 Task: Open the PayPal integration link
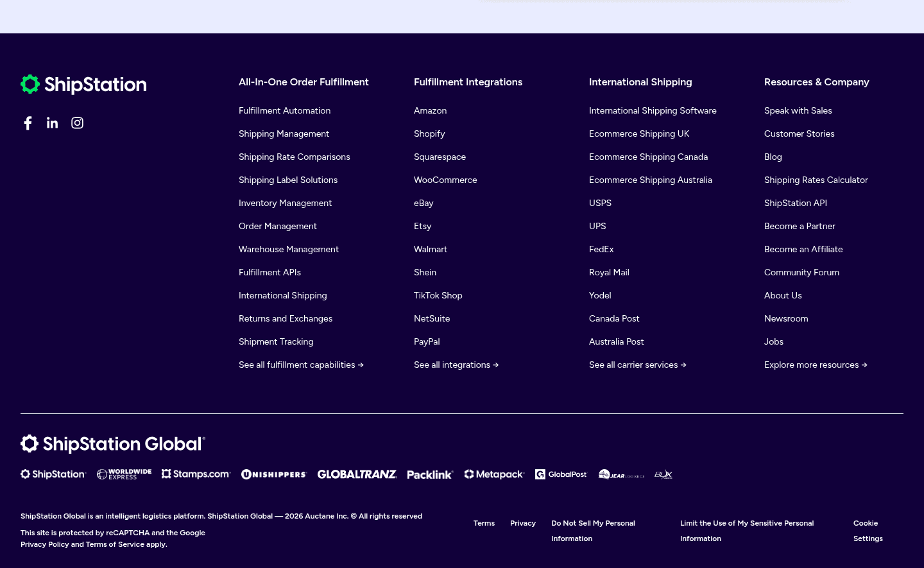[427, 341]
